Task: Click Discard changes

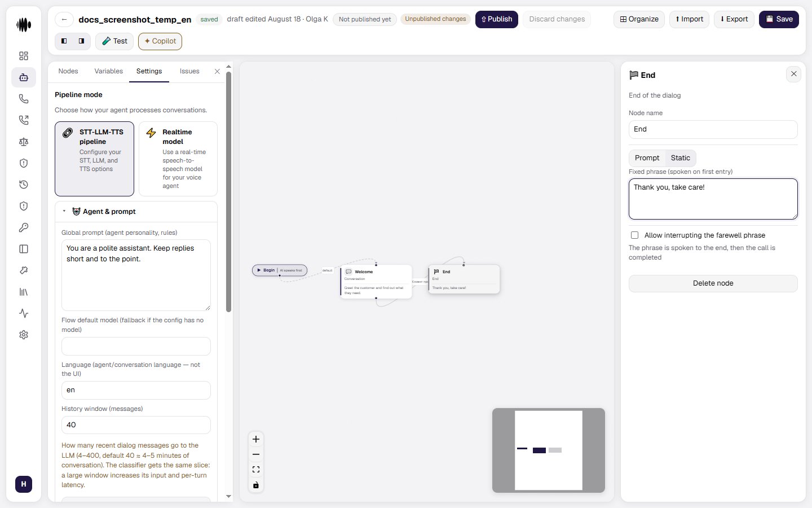Action: [557, 19]
